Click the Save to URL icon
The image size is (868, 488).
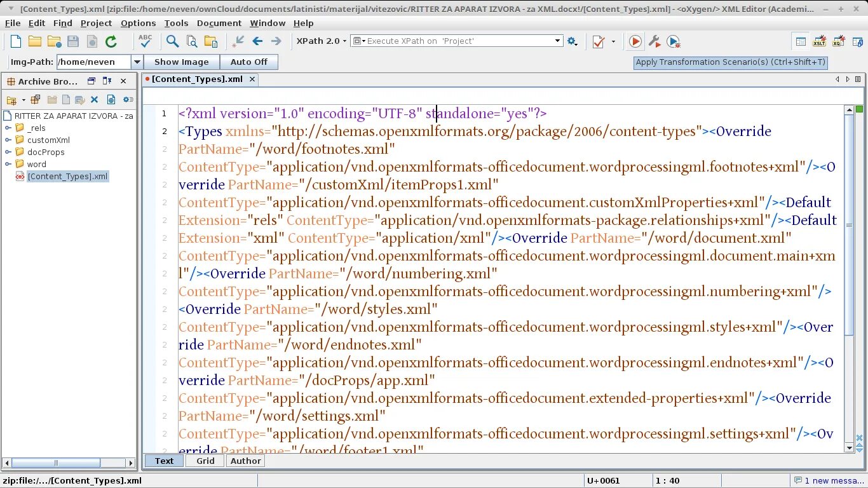click(x=92, y=41)
